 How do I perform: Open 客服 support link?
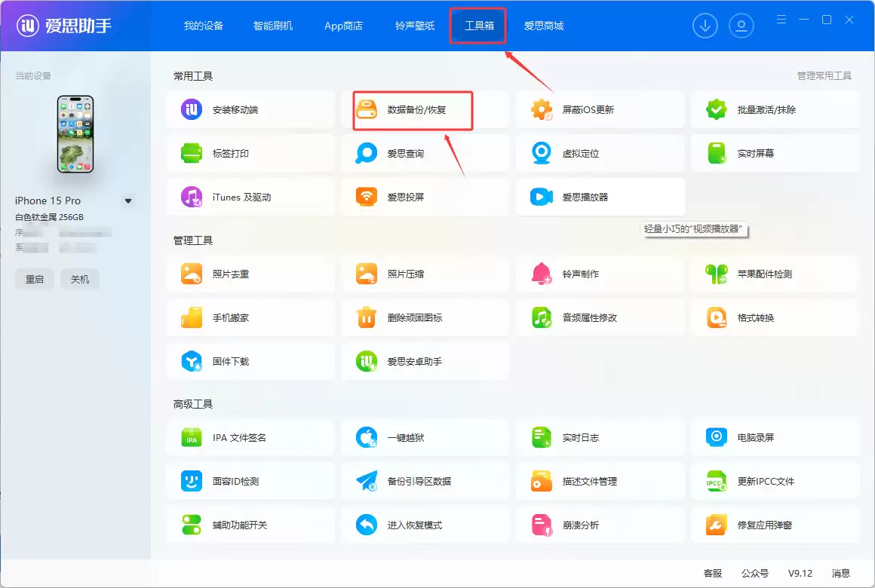point(713,574)
